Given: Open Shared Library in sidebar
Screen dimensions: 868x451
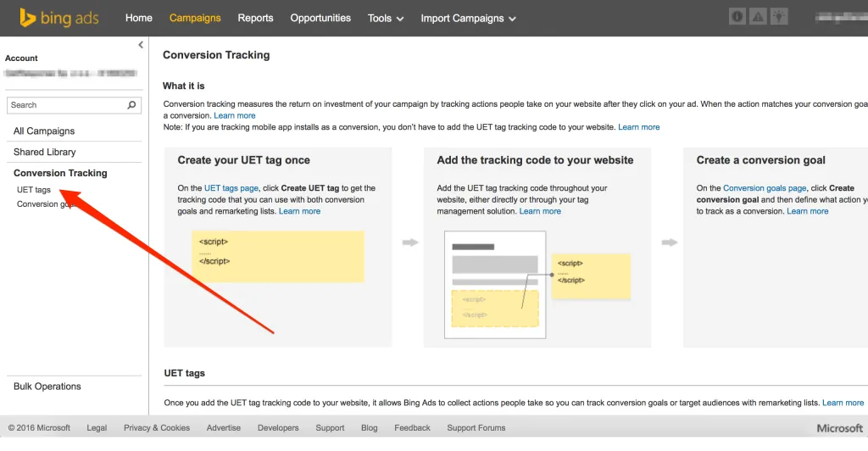Looking at the screenshot, I should coord(45,153).
